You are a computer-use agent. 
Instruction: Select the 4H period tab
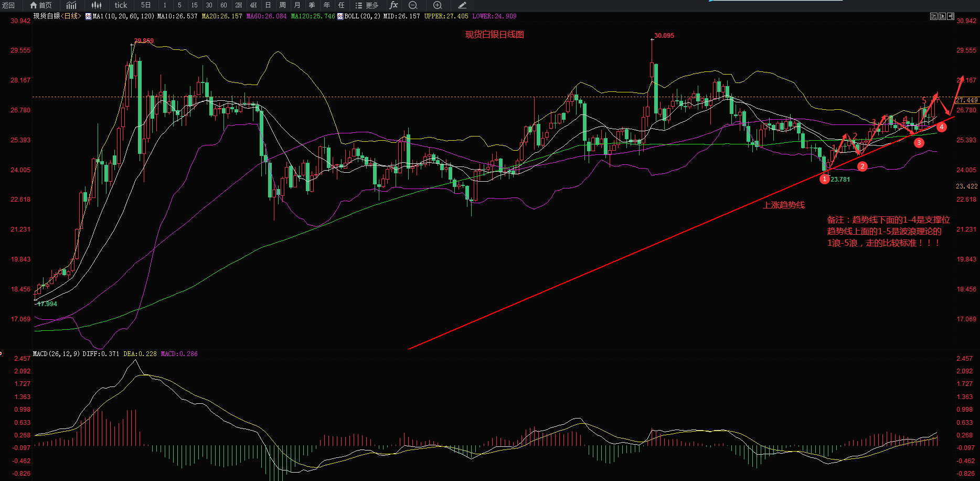click(253, 5)
